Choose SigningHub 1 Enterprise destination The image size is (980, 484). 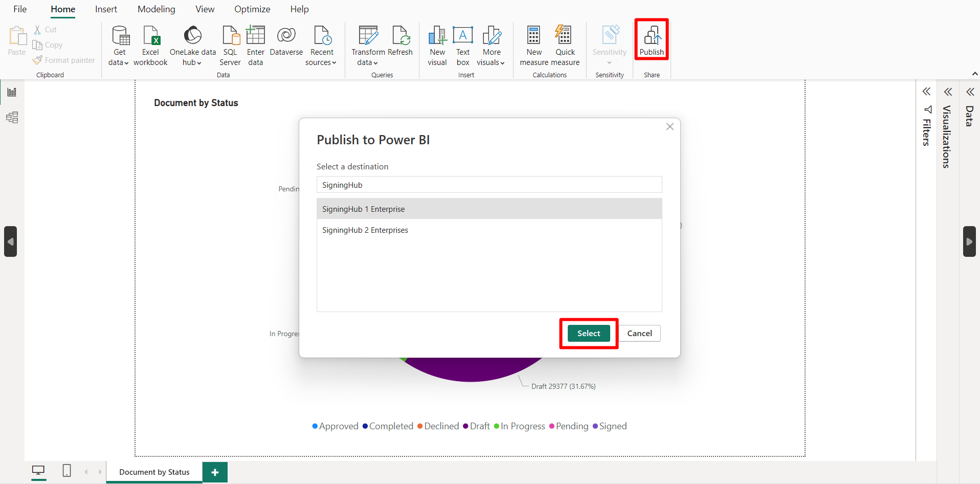tap(489, 209)
